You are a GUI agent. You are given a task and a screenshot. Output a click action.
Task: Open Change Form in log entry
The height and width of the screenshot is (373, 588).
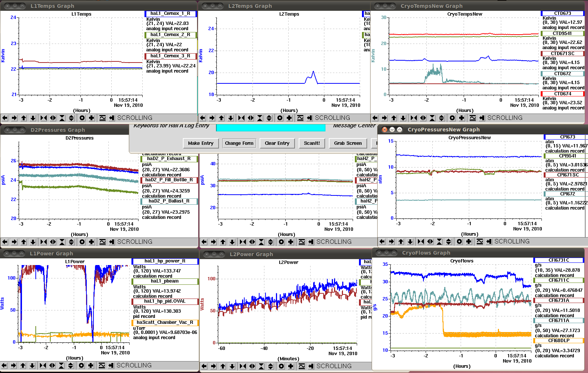(x=239, y=143)
